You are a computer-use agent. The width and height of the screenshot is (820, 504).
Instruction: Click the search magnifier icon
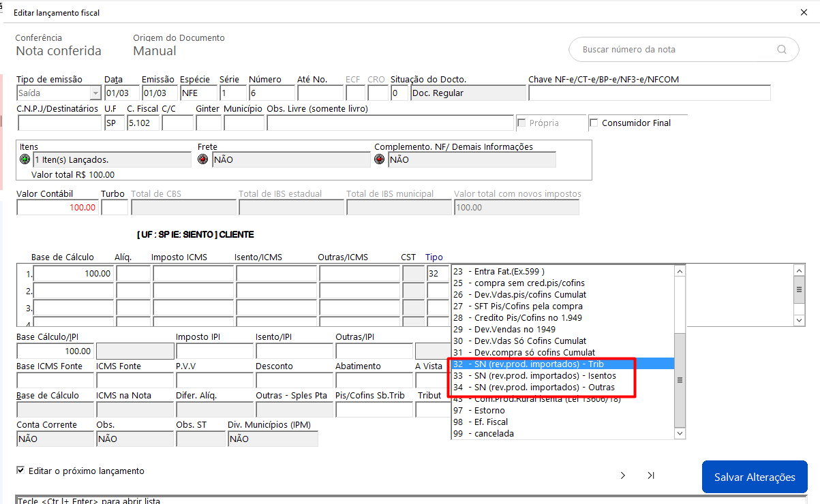782,50
